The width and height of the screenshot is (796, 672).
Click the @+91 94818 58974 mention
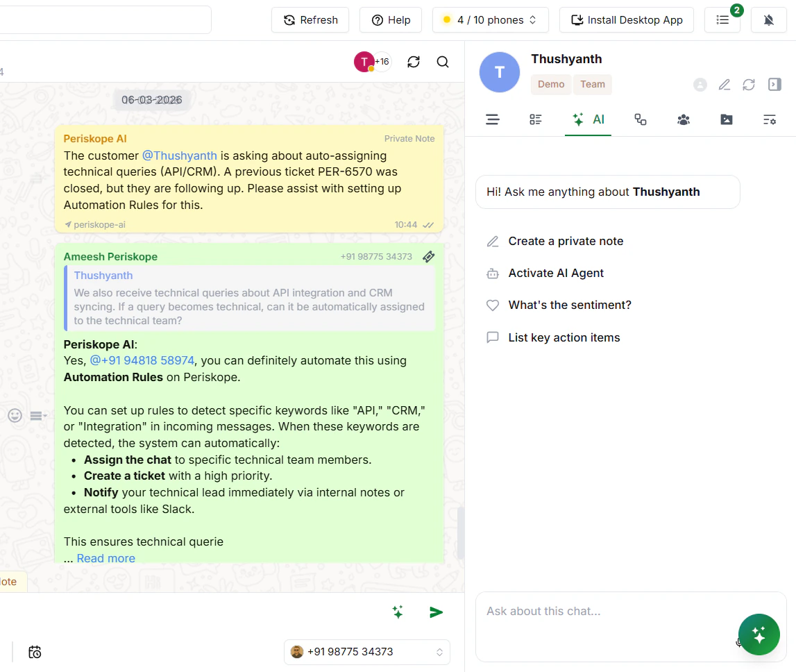tap(142, 360)
